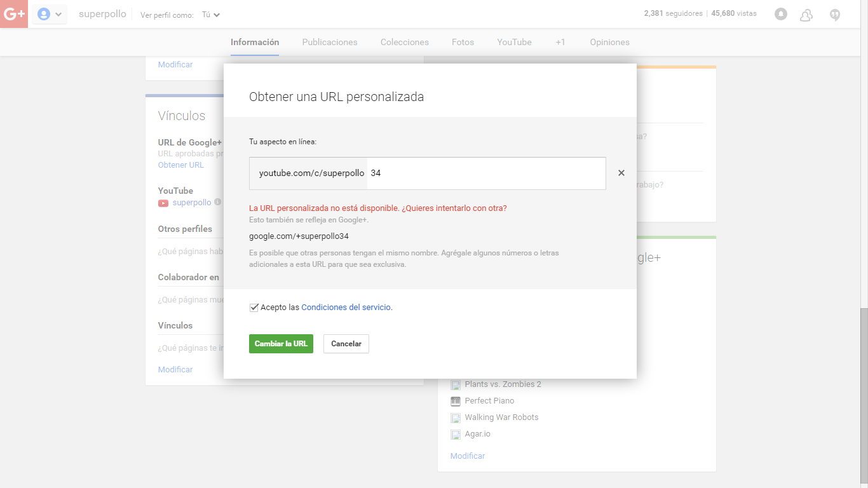Click the add people icon
The image size is (868, 488).
(806, 15)
